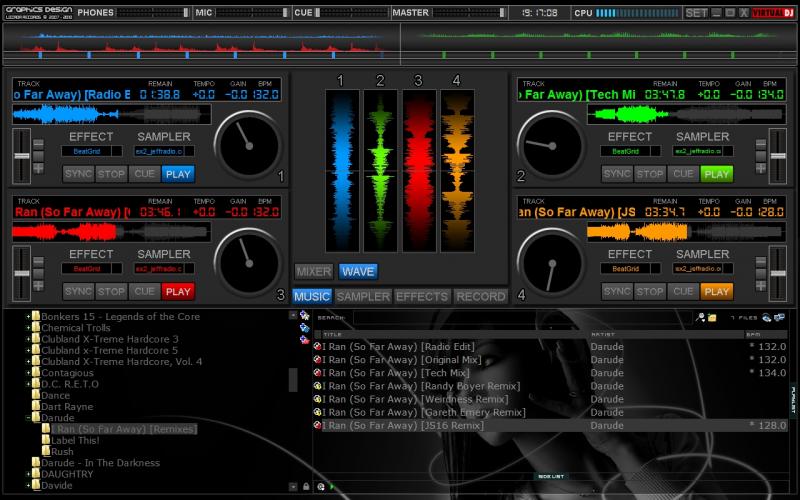The height and width of the screenshot is (500, 800).
Task: Adjust the MASTER volume slider
Action: tap(469, 13)
